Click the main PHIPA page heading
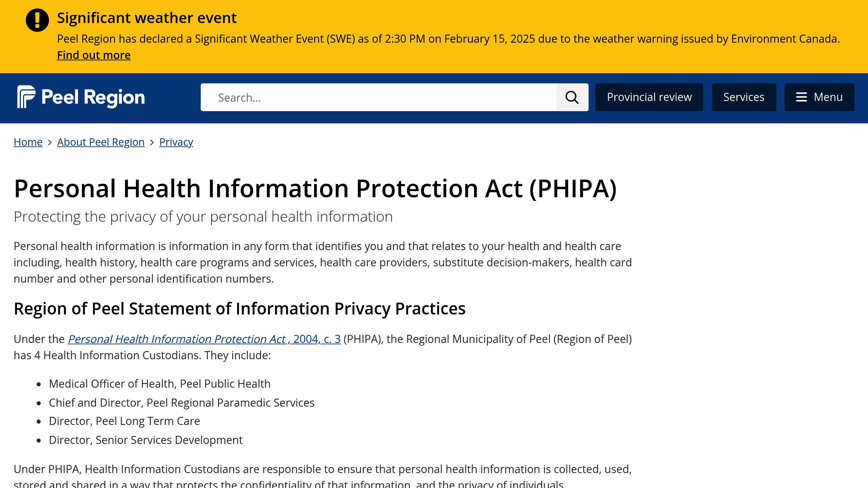 point(315,188)
